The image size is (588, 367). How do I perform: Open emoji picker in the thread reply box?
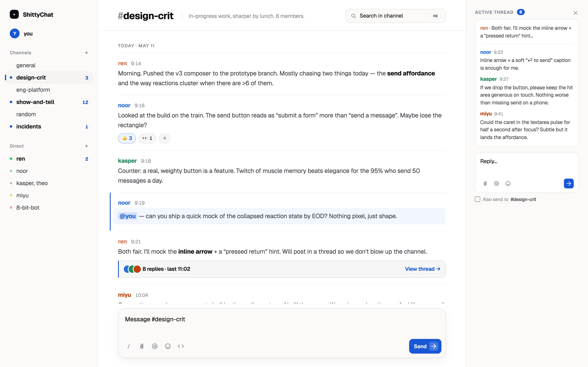[508, 183]
